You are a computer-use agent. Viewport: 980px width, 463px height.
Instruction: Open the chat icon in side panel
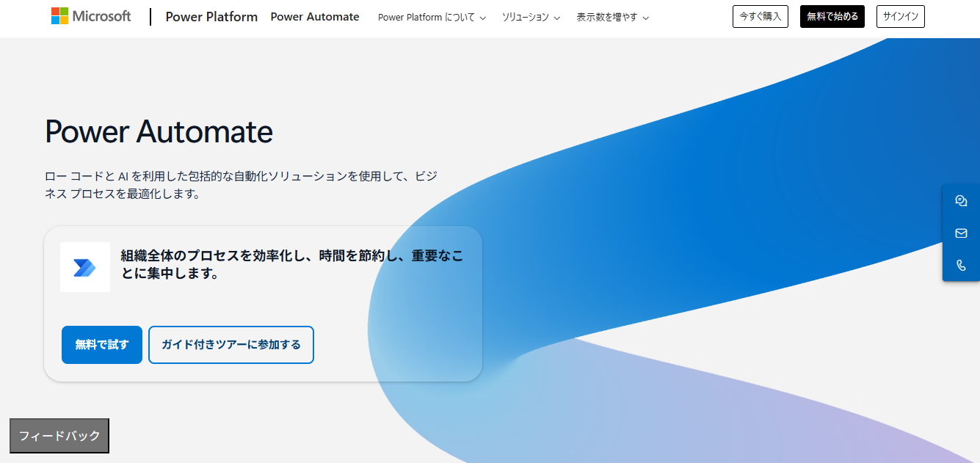pos(961,201)
